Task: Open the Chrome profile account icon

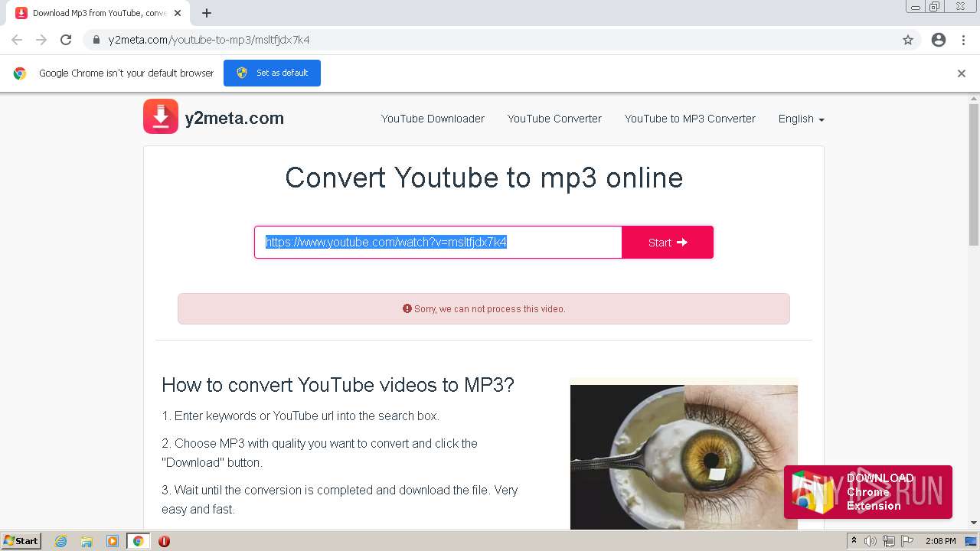Action: pos(939,40)
